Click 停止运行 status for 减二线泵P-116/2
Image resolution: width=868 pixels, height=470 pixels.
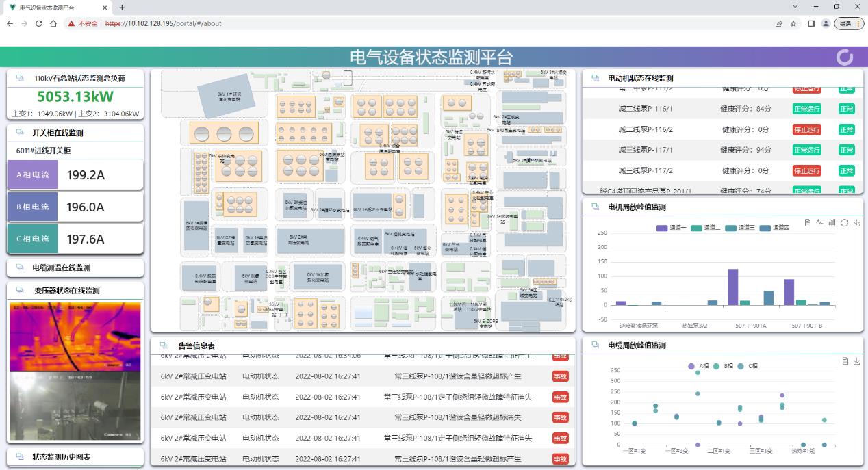click(x=806, y=129)
